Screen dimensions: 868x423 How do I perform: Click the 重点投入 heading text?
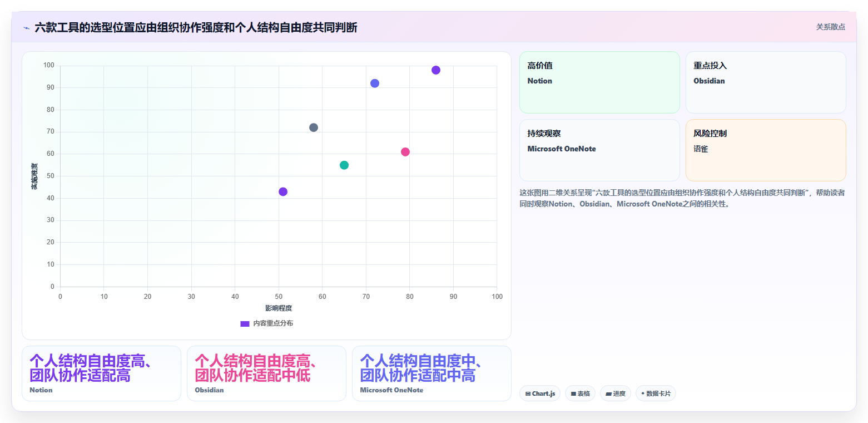pos(710,66)
